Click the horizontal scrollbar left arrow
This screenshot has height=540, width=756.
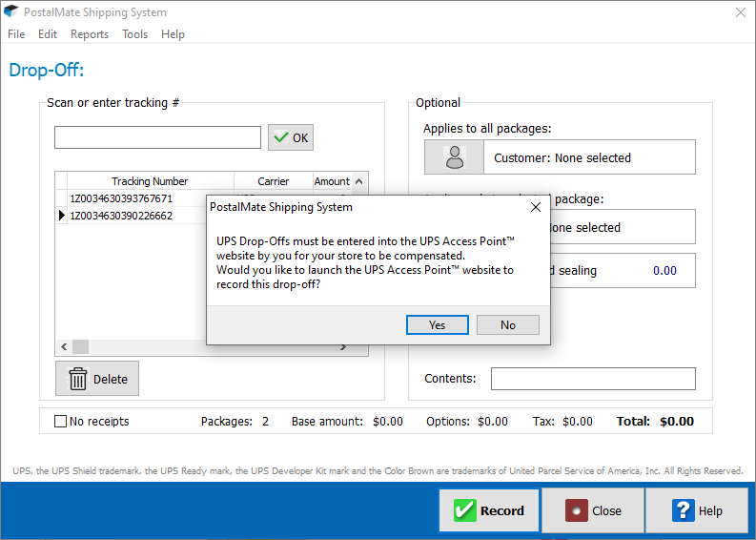pyautogui.click(x=64, y=346)
